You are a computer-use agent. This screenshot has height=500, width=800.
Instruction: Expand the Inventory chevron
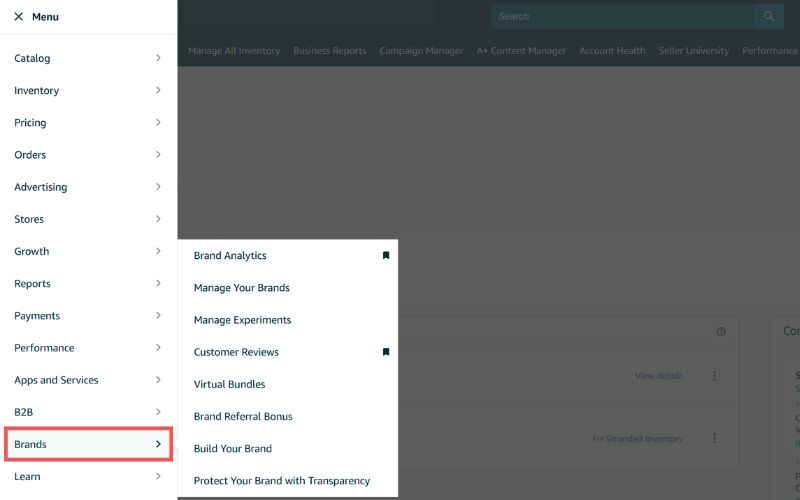click(158, 90)
